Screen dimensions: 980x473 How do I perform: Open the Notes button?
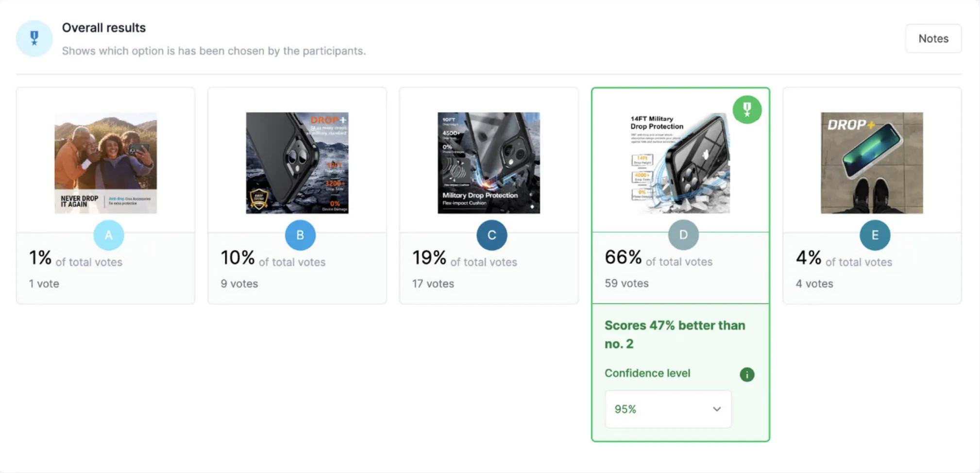tap(933, 38)
